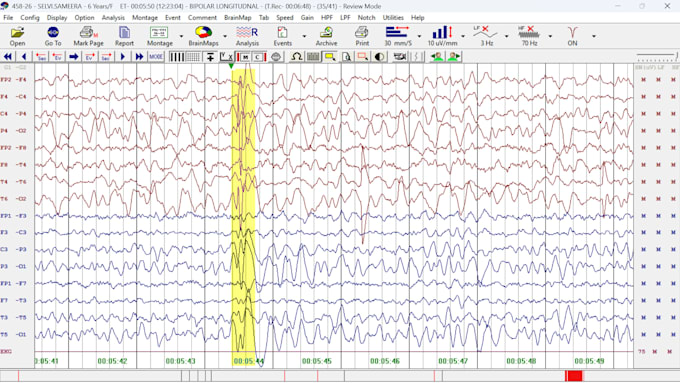Image resolution: width=680 pixels, height=383 pixels.
Task: Click the MODE button
Action: click(x=156, y=57)
